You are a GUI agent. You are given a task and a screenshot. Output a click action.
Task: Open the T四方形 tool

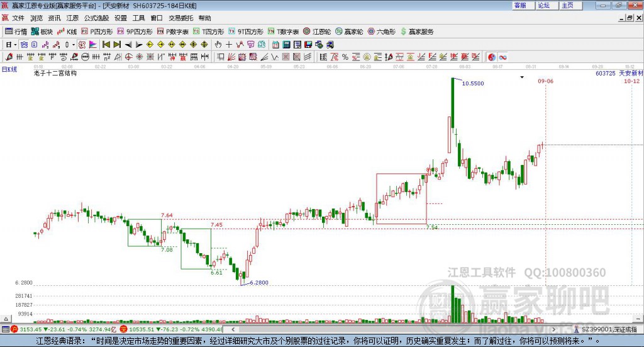point(209,31)
